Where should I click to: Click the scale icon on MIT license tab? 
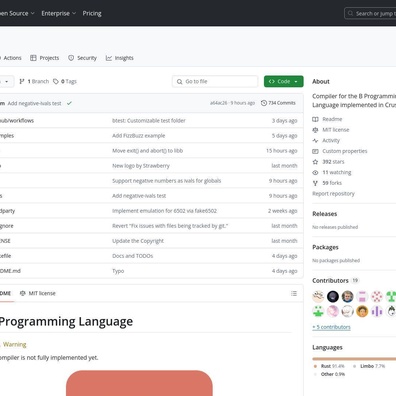pyautogui.click(x=23, y=293)
